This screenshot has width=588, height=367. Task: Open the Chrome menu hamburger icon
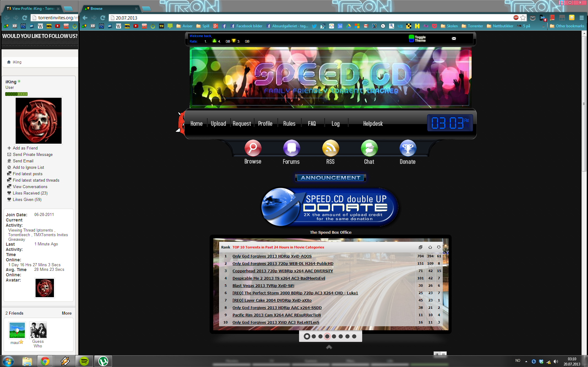[582, 18]
